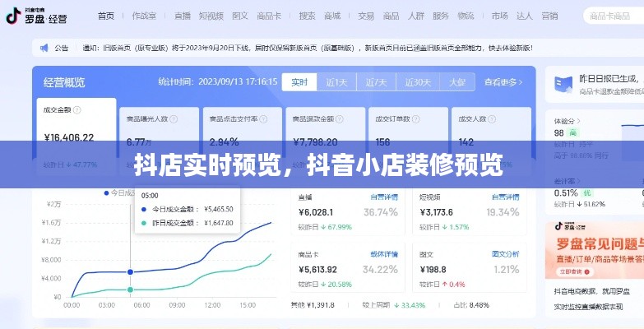Open the 直播 tab in top navigation
Viewport: 644px width, 329px height.
click(x=183, y=16)
